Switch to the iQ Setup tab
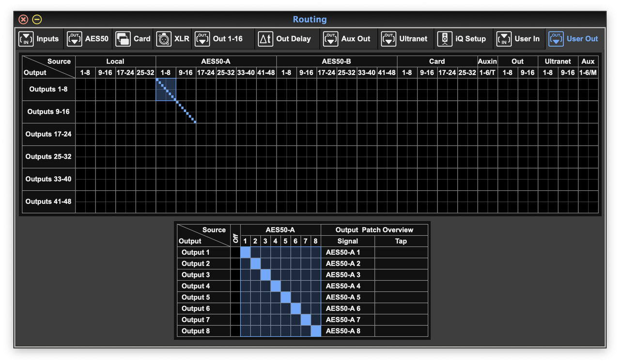Screen dimensions: 620x364 [461, 39]
